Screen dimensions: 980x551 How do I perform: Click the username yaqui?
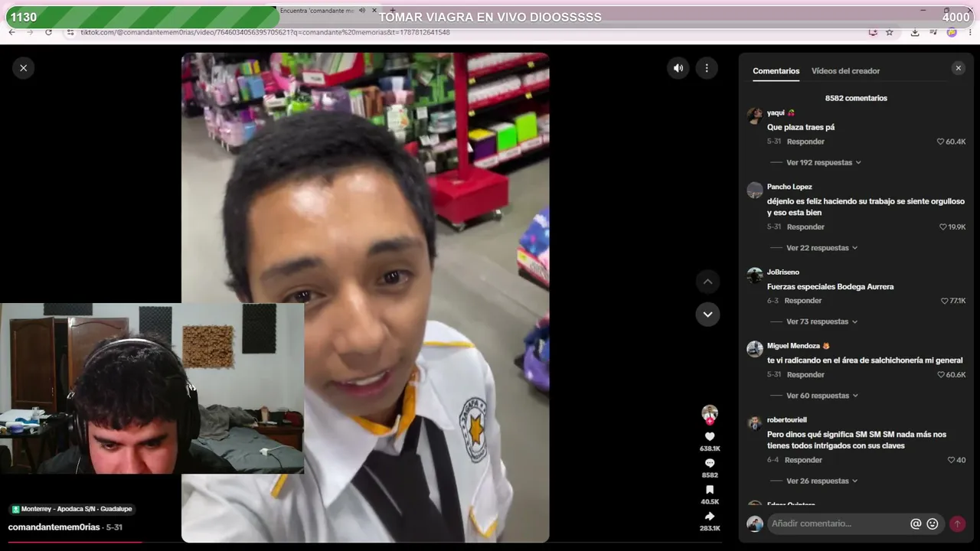776,113
